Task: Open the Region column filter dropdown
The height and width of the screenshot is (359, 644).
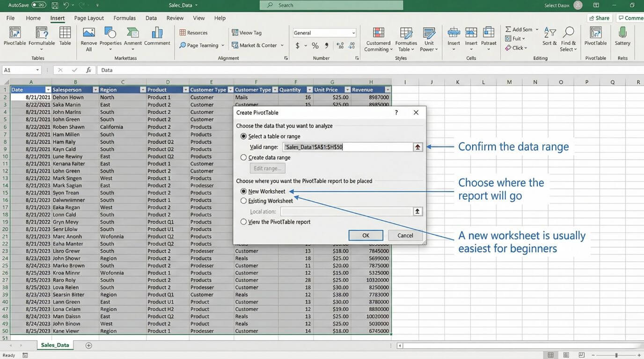Action: [143, 89]
